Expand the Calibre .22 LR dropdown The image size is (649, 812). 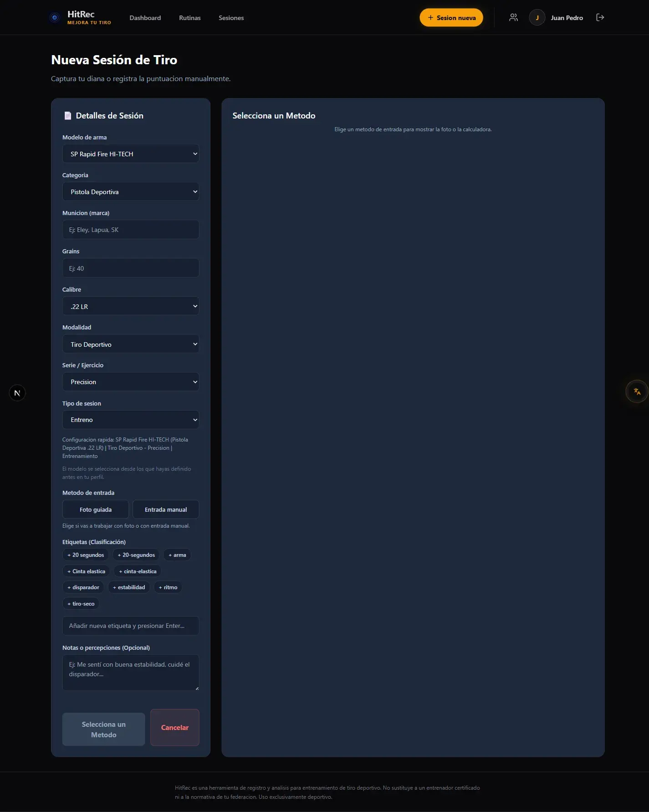131,306
